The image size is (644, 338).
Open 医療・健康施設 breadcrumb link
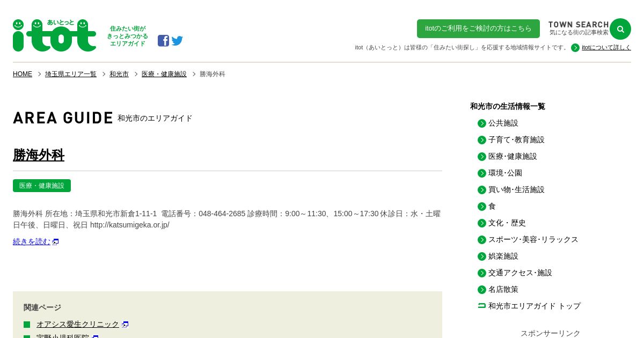point(164,74)
